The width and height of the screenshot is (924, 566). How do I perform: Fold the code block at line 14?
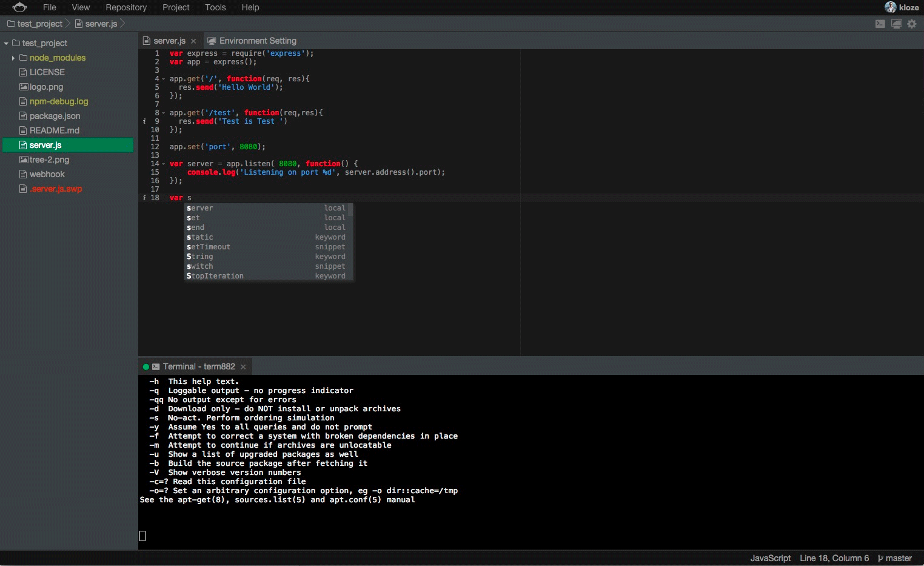tap(163, 164)
